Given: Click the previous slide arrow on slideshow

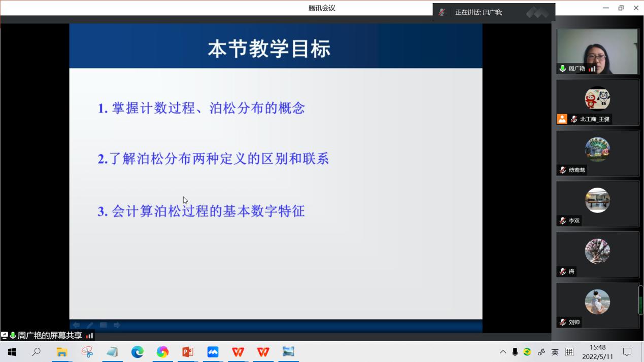Looking at the screenshot, I should [76, 325].
